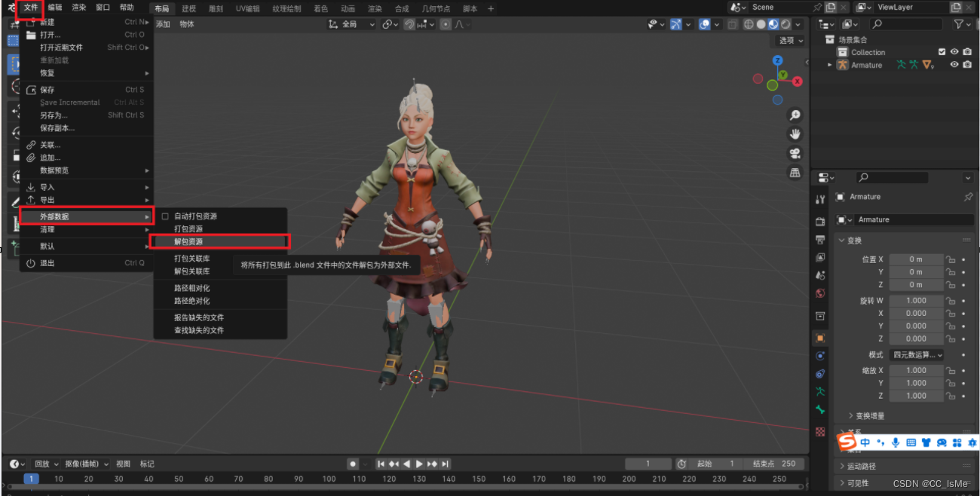Image resolution: width=980 pixels, height=496 pixels.
Task: Click the hand pan viewport icon
Action: pyautogui.click(x=795, y=134)
